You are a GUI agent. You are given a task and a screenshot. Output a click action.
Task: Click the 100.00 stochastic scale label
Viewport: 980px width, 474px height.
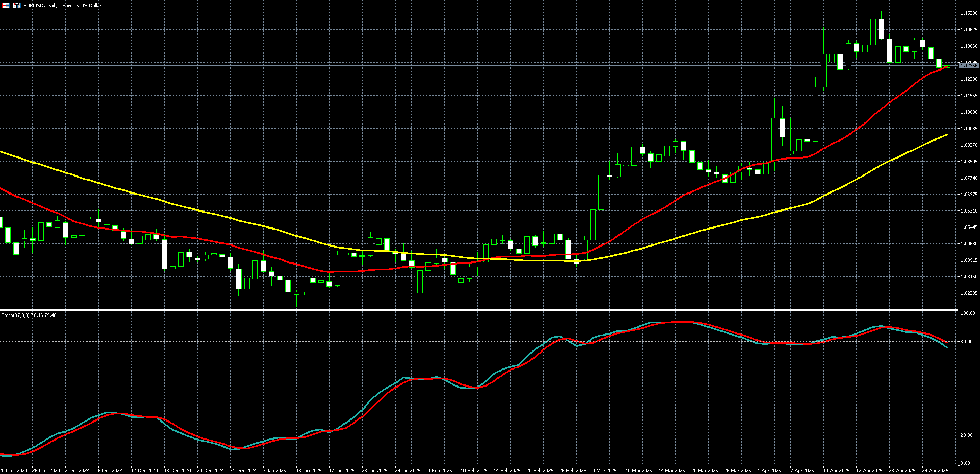968,313
